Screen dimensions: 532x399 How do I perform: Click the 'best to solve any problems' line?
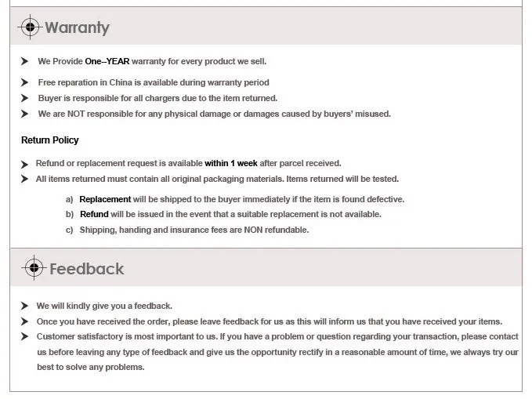tap(91, 367)
